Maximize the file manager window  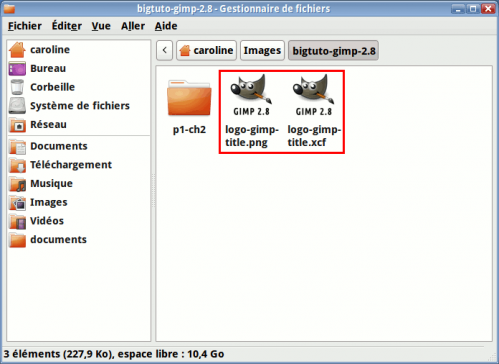coord(473,9)
